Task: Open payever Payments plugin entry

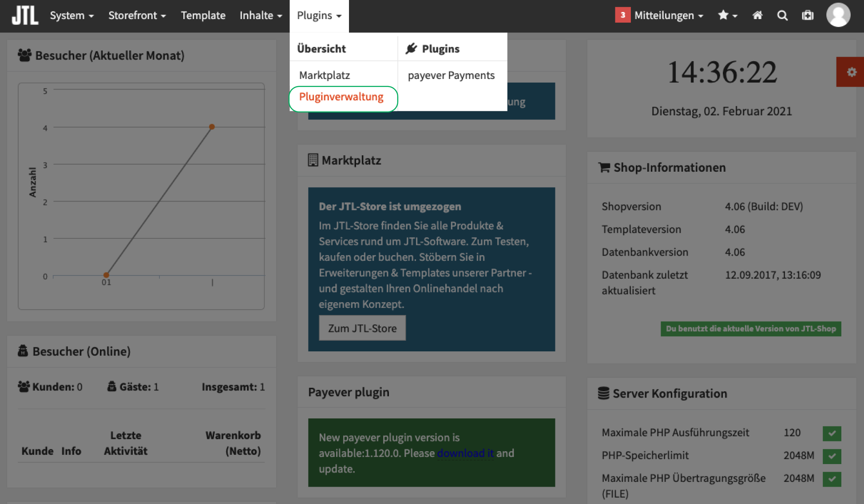Action: 451,75
